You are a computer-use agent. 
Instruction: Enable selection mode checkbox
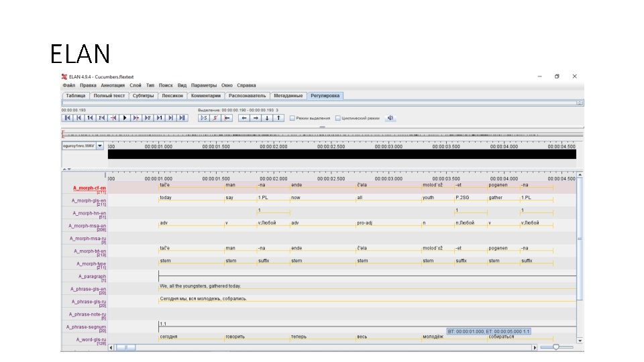click(292, 118)
